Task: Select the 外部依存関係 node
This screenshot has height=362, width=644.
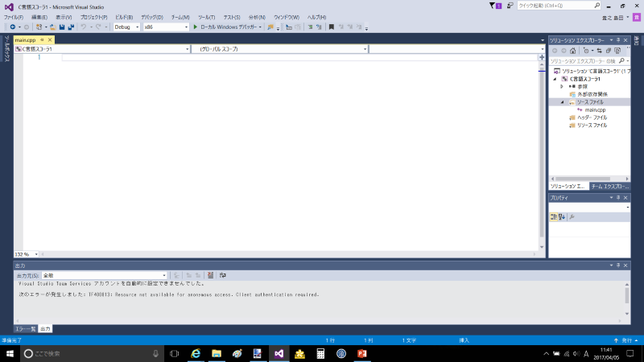Action: pos(592,94)
